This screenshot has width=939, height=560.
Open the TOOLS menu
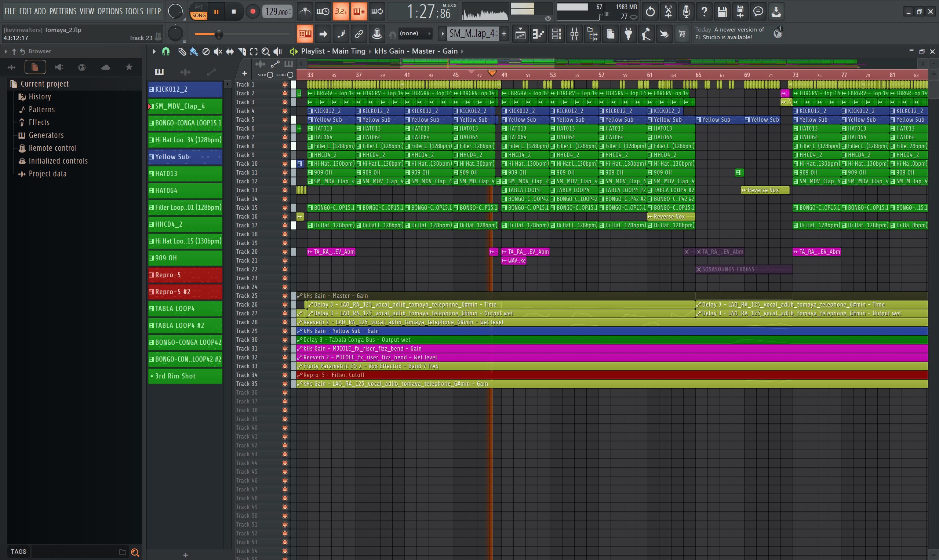(134, 11)
